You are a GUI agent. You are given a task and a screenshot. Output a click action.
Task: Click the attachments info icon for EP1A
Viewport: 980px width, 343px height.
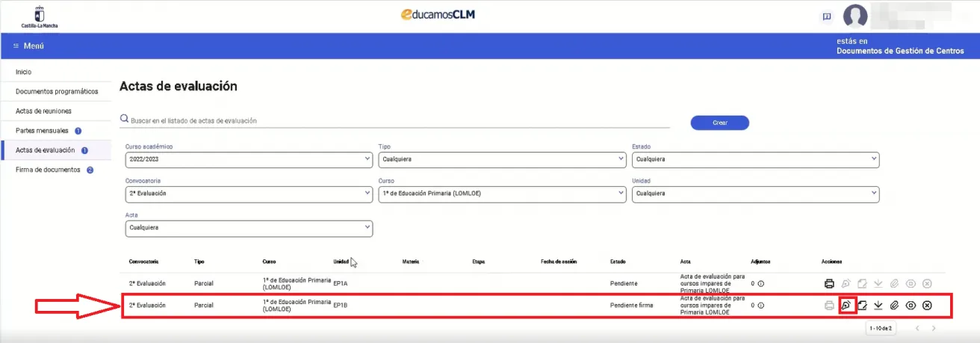[x=760, y=284]
